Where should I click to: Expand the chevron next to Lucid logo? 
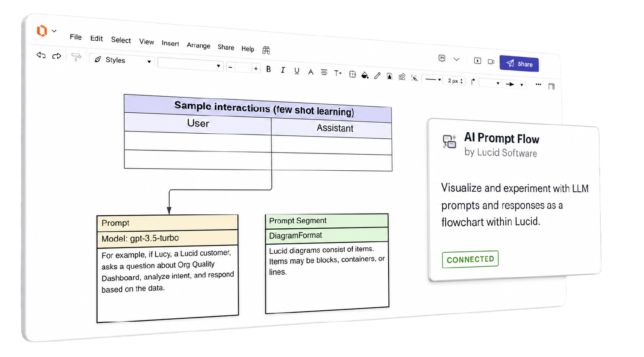(x=54, y=31)
